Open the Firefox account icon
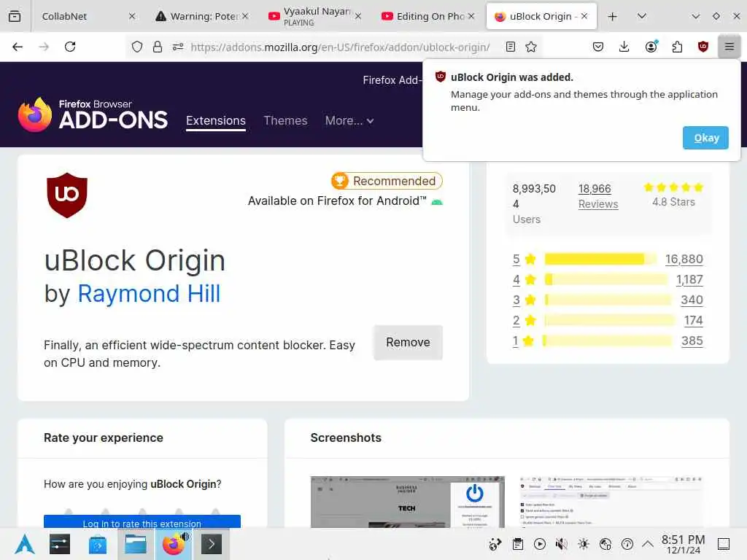Image resolution: width=747 pixels, height=560 pixels. (651, 46)
